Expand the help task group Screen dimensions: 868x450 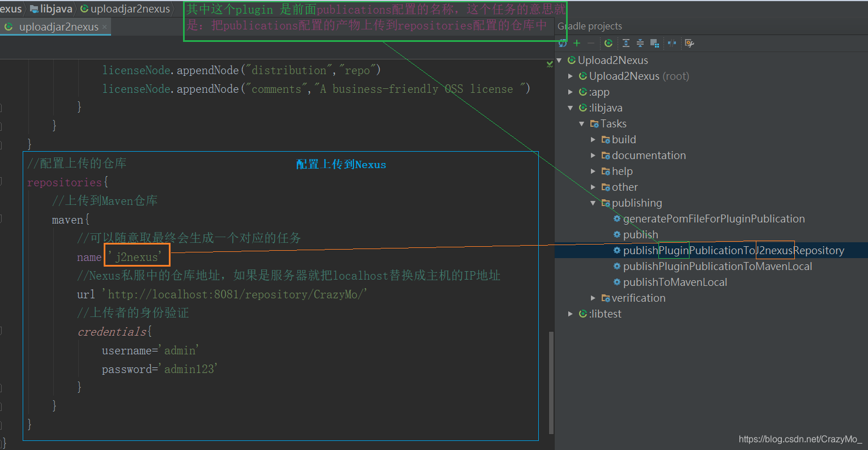pyautogui.click(x=593, y=171)
